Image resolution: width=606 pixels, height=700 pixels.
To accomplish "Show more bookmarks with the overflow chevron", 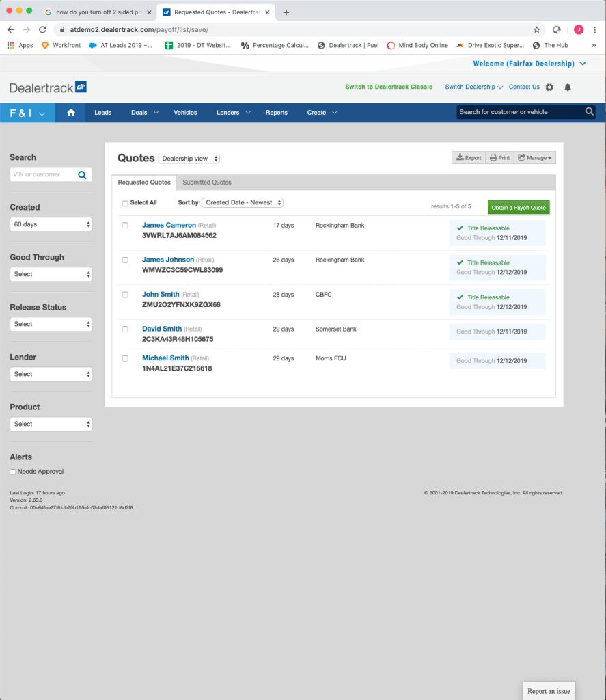I will click(x=594, y=46).
